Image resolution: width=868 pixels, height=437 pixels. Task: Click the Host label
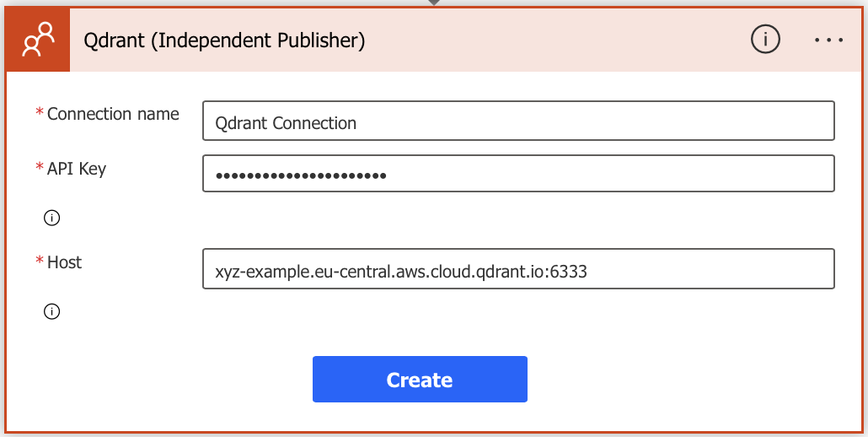point(64,262)
